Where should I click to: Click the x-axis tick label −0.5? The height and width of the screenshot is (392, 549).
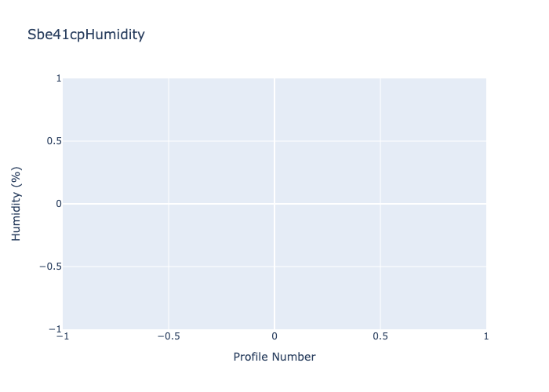pyautogui.click(x=169, y=336)
